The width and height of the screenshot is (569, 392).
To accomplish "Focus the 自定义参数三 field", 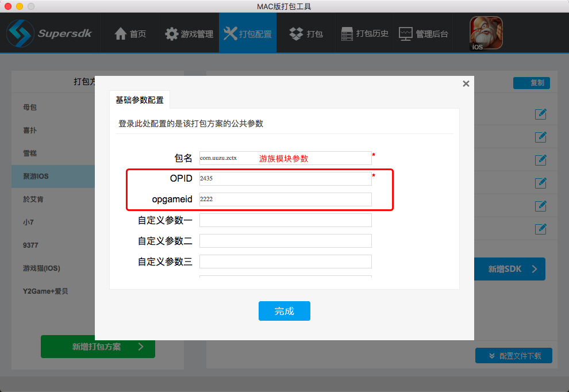I will 285,262.
